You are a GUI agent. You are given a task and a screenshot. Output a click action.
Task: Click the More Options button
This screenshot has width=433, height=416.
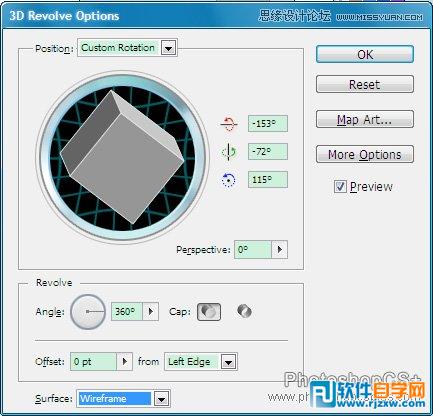pyautogui.click(x=365, y=154)
